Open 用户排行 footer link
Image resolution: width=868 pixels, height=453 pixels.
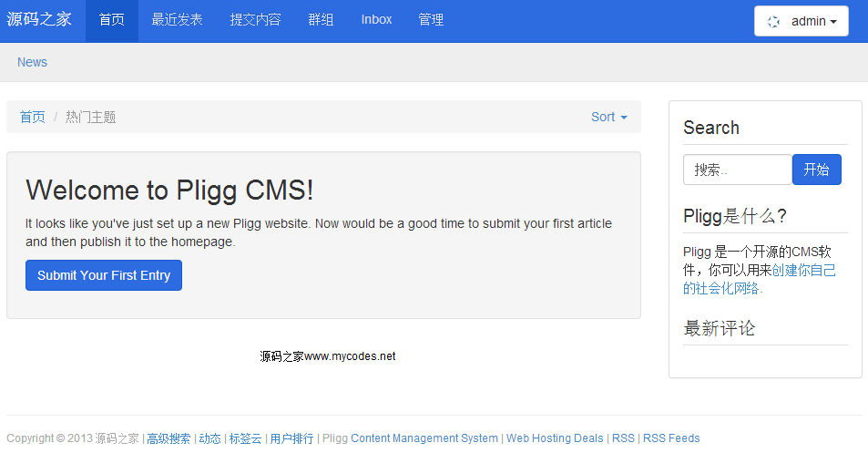291,438
